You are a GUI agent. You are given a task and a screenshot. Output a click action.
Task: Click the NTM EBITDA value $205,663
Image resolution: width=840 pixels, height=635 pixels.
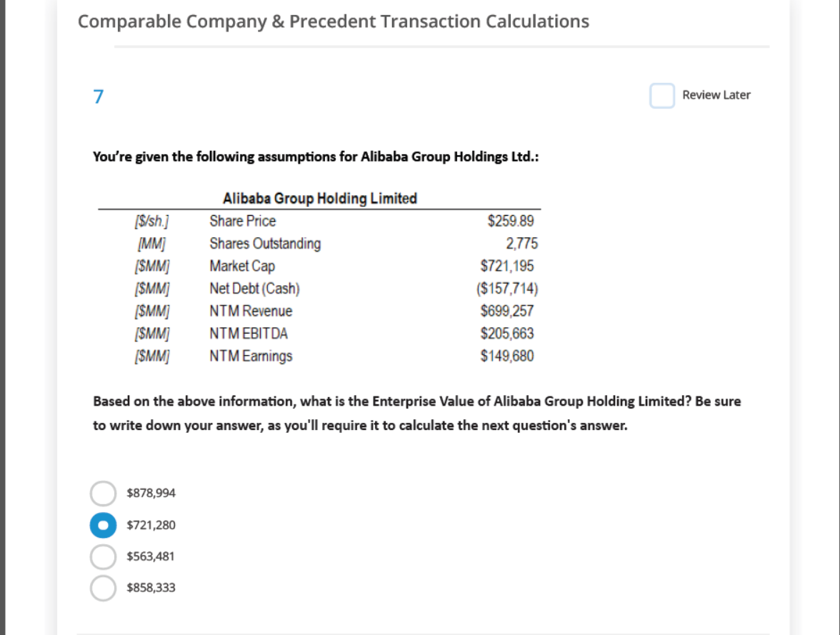tap(507, 334)
